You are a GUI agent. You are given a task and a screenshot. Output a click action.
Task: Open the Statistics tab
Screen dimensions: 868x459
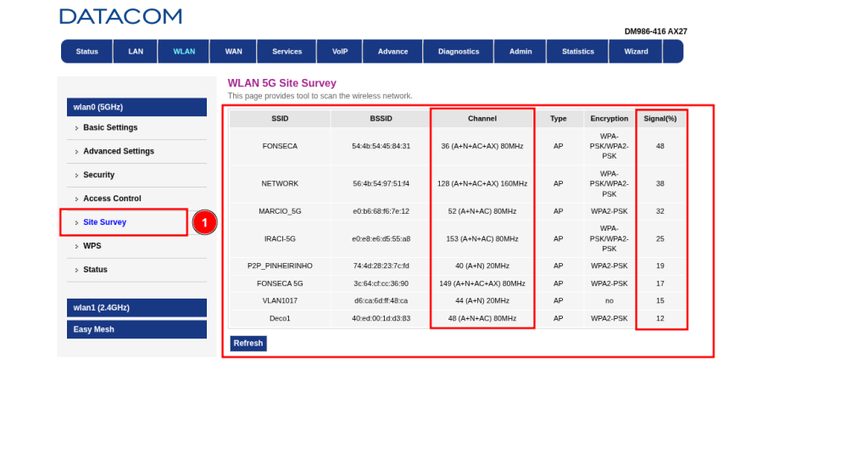tap(578, 52)
